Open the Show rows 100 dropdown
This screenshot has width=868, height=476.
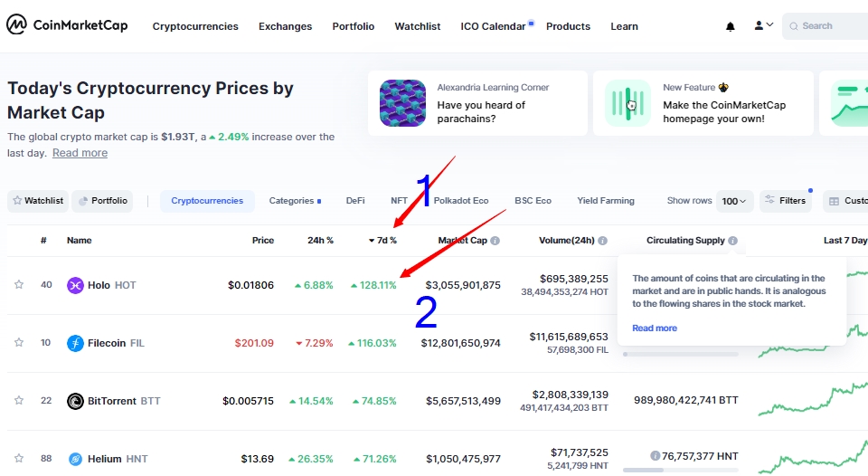point(734,201)
